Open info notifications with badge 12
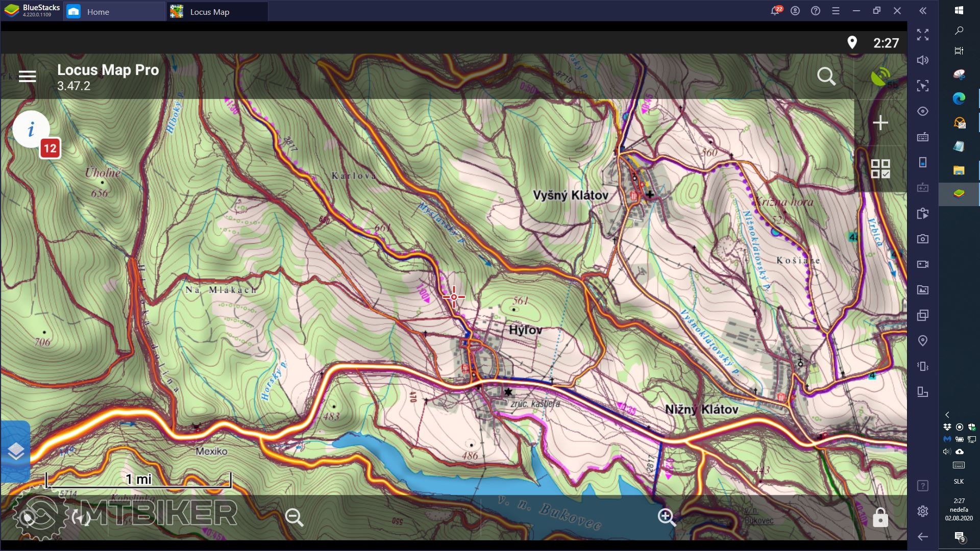The image size is (980, 551). click(32, 130)
